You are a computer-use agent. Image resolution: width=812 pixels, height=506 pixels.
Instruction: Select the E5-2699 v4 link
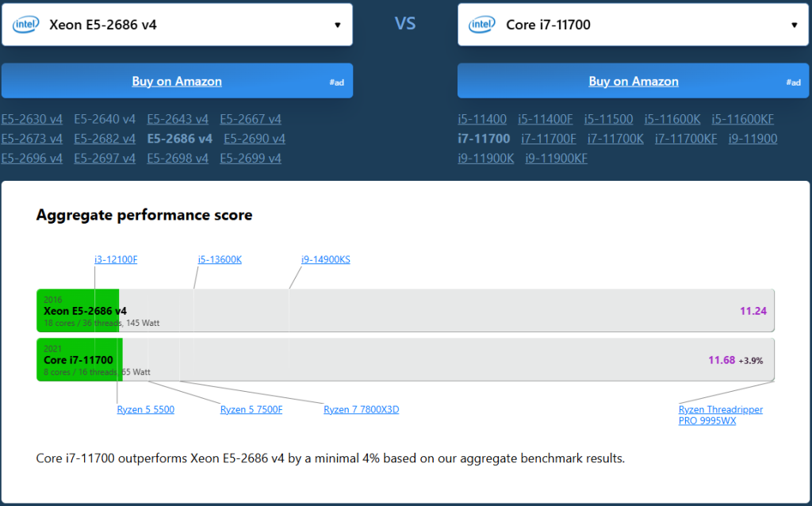point(251,159)
